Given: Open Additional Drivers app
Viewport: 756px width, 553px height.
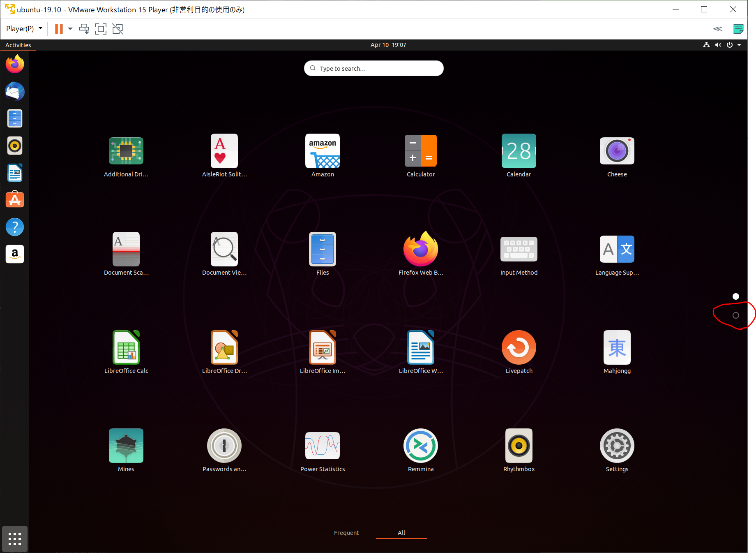Looking at the screenshot, I should point(126,156).
